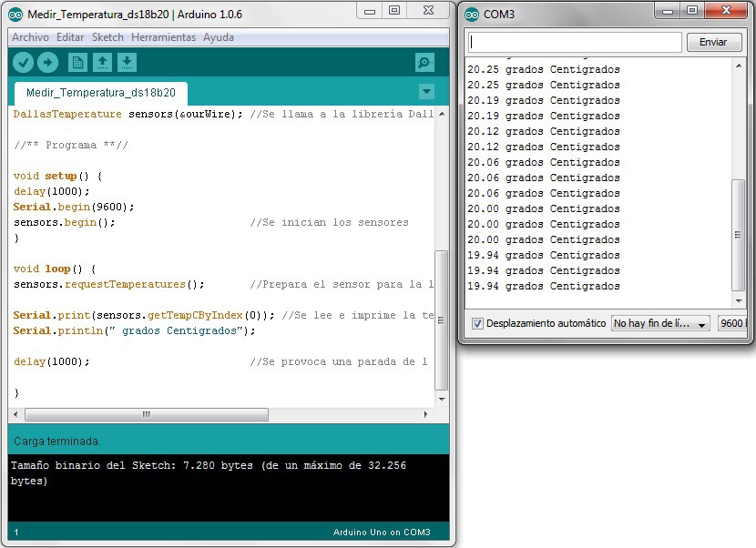Click the first '20.25 grados Centigrados' reading
The width and height of the screenshot is (756, 548).
click(544, 69)
